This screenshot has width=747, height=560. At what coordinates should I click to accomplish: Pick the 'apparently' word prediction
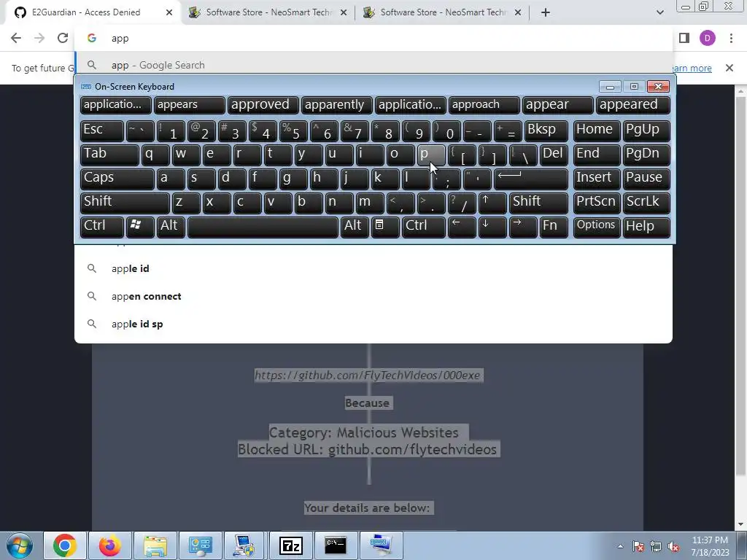pyautogui.click(x=337, y=105)
